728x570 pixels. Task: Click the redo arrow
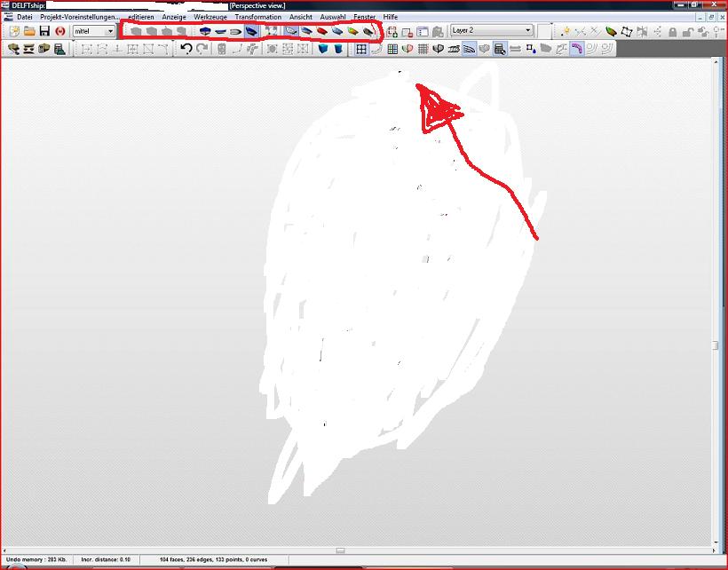tap(202, 50)
